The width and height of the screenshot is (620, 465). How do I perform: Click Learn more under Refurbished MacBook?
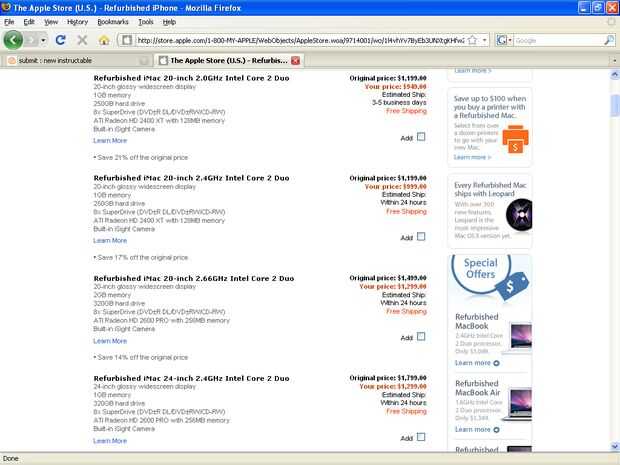coord(477,363)
